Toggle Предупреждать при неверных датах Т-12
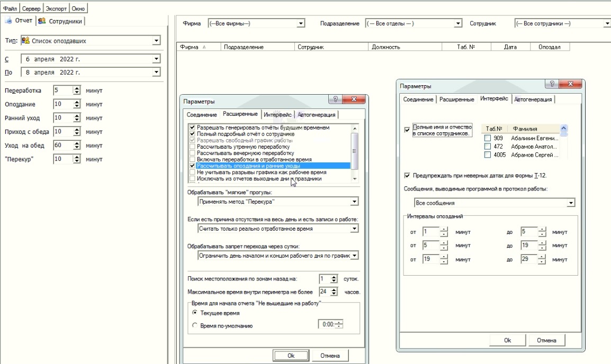Viewport: 611px width, 364px height. [407, 176]
